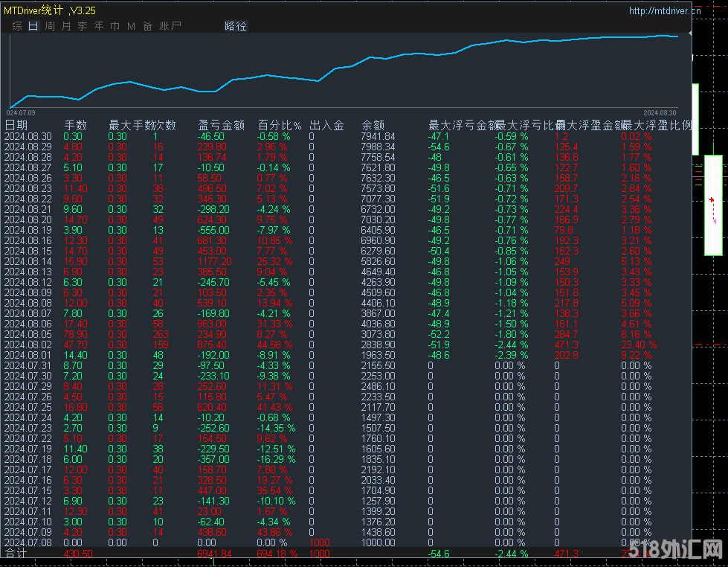Click the 2024.08.05 date row

pos(28,334)
